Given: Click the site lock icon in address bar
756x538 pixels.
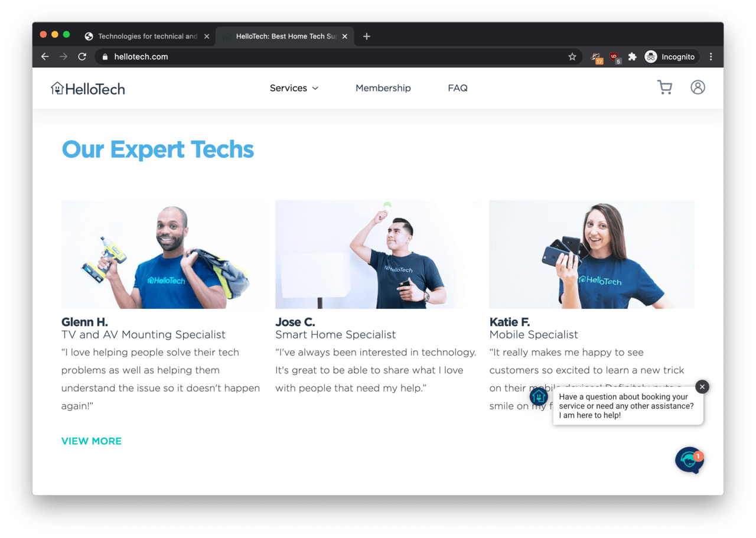Looking at the screenshot, I should pos(105,57).
